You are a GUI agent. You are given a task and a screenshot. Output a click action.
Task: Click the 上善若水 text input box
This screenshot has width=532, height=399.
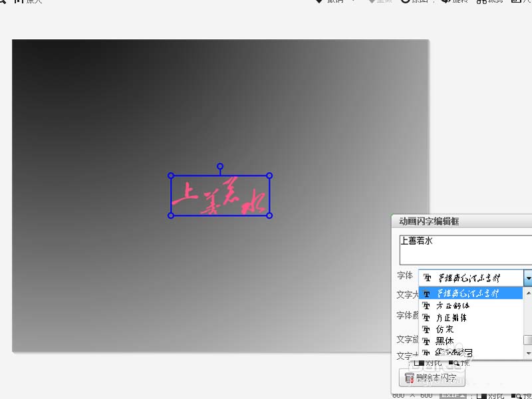click(x=465, y=250)
